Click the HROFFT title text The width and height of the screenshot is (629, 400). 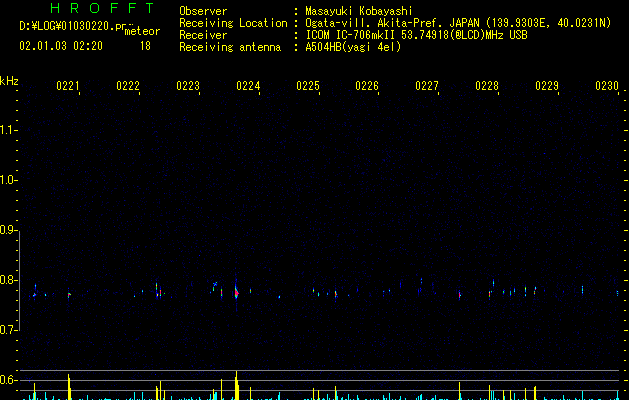pyautogui.click(x=102, y=8)
